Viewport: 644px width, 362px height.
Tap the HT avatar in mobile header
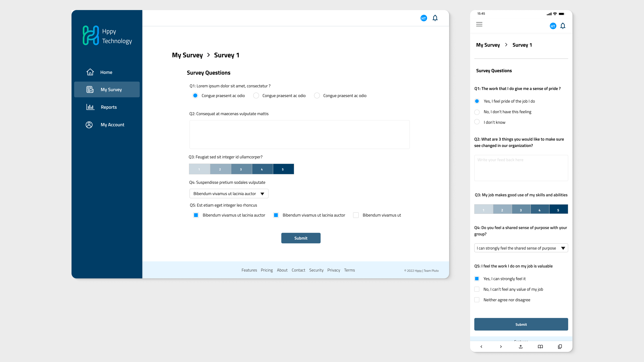tap(553, 26)
